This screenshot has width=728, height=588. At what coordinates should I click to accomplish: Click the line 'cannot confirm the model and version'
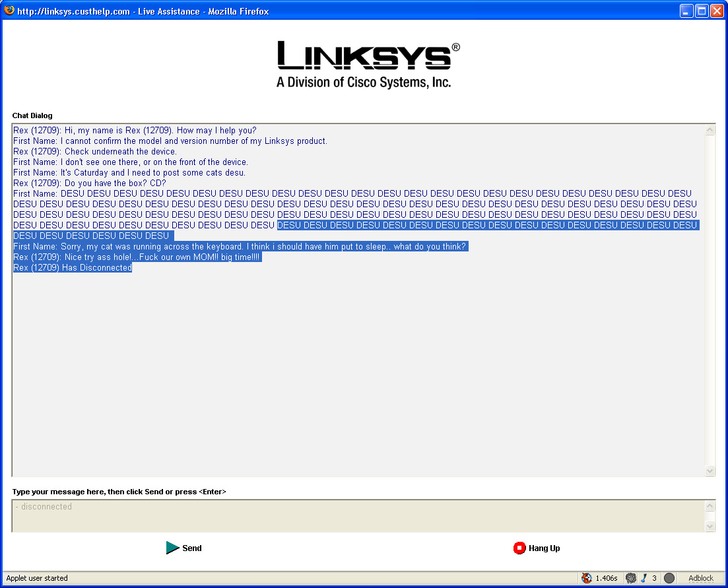point(170,141)
